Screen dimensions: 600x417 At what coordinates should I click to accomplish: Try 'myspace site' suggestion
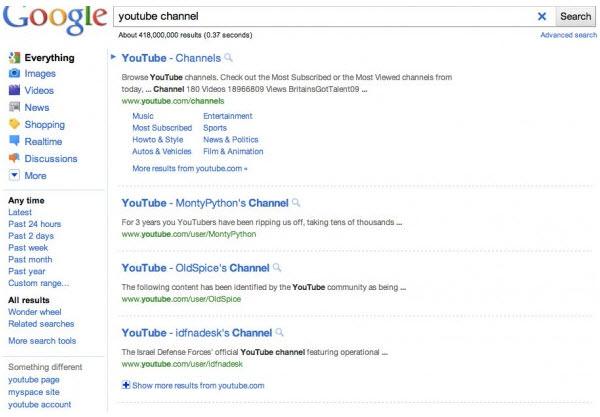tap(34, 392)
